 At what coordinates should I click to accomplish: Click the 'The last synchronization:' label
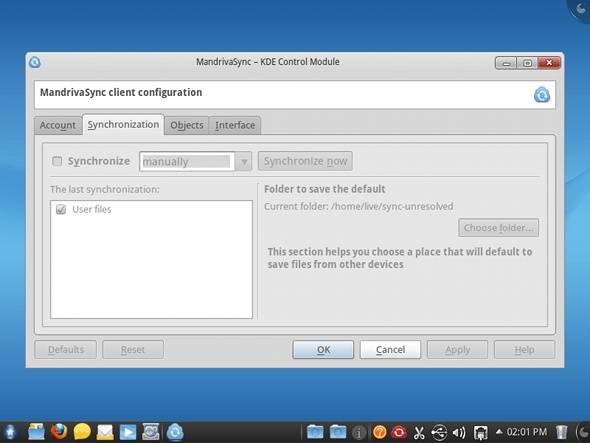105,189
